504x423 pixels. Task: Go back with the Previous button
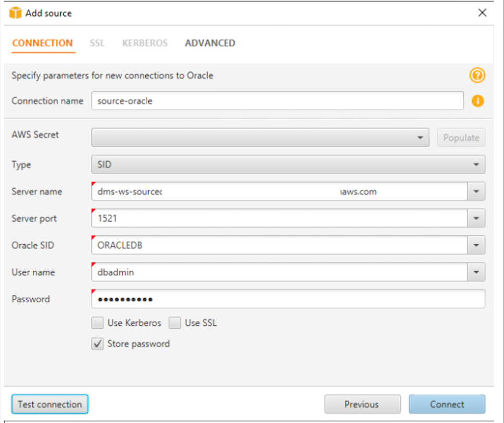pos(362,404)
